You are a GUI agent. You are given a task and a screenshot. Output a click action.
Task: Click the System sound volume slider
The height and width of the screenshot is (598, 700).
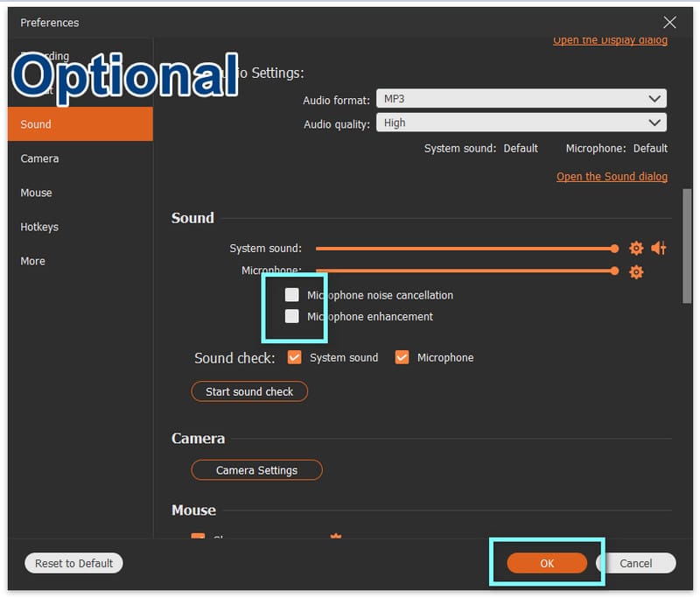(464, 249)
